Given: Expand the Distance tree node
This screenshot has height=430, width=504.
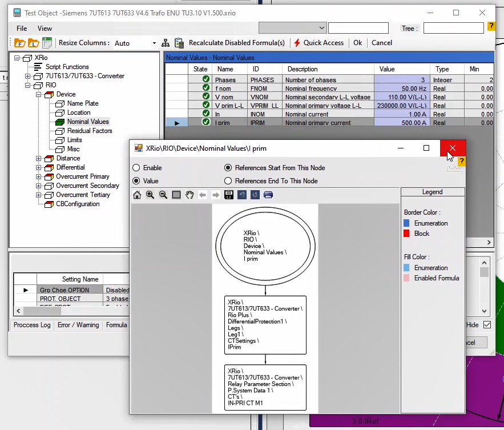Looking at the screenshot, I should tap(39, 158).
